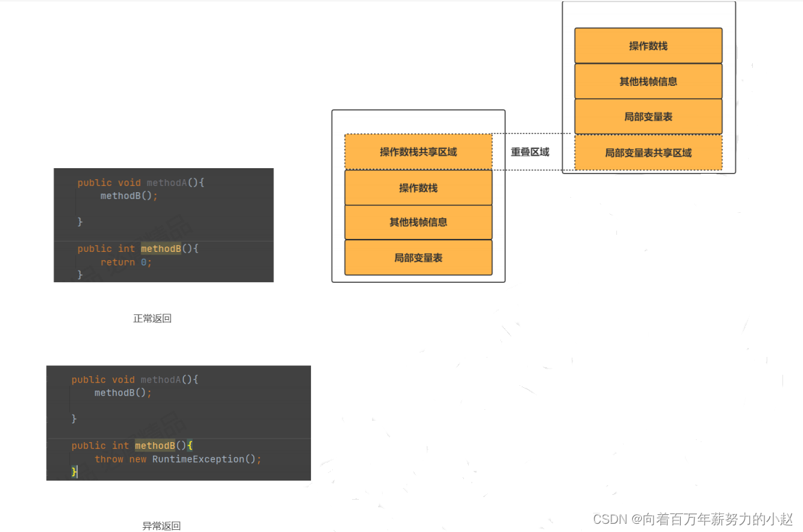Viewport: 803px width, 532px height.
Task: Click the CSDN author watermark text
Action: 693,518
